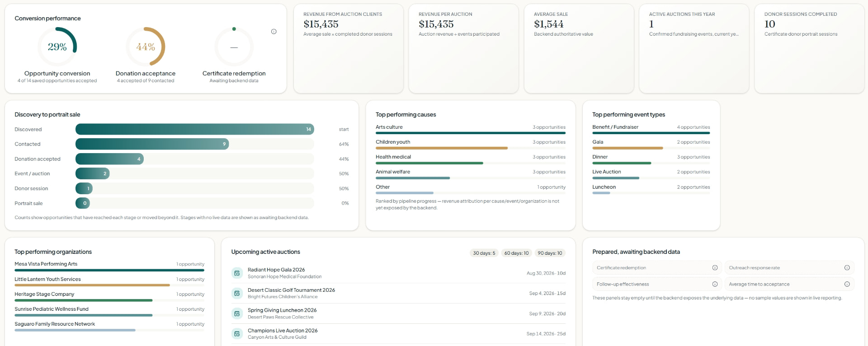Screen dimensions: 868x346
Task: Click the 64% Contacted conversion rate
Action: (x=344, y=144)
